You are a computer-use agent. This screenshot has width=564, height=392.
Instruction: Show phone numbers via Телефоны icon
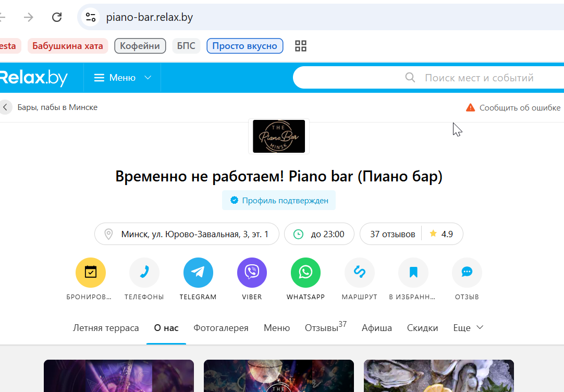[x=144, y=272]
